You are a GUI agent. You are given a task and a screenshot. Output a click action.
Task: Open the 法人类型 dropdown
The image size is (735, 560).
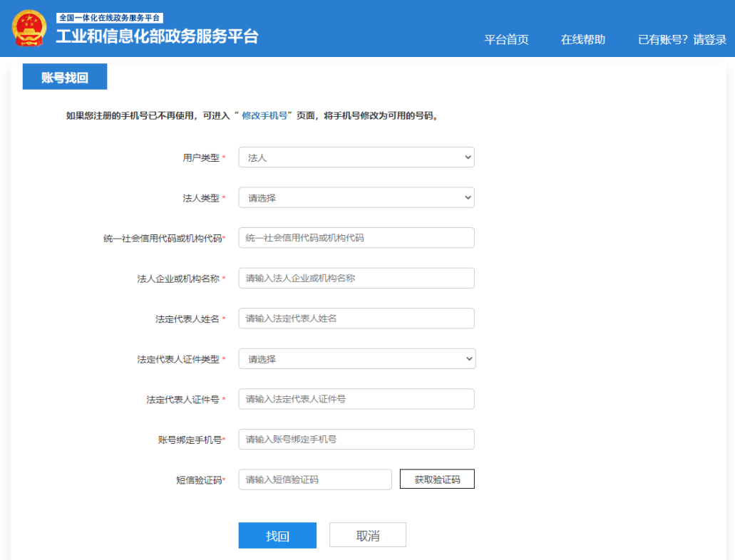[356, 197]
